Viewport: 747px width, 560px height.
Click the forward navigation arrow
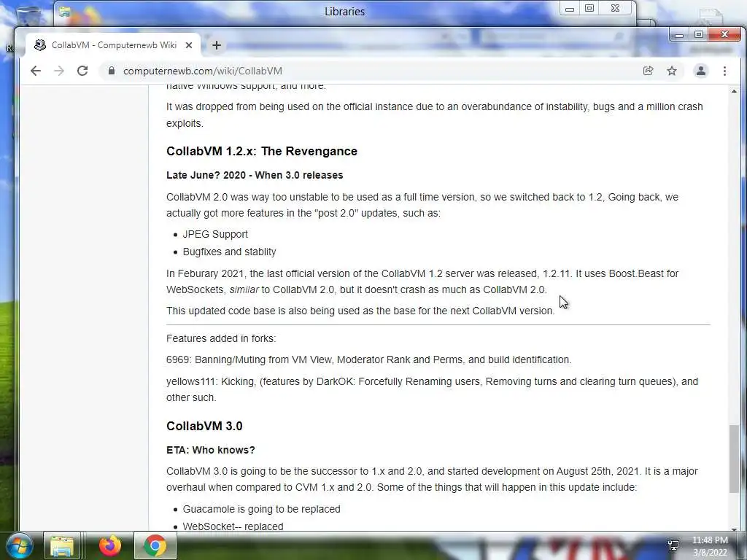tap(59, 71)
